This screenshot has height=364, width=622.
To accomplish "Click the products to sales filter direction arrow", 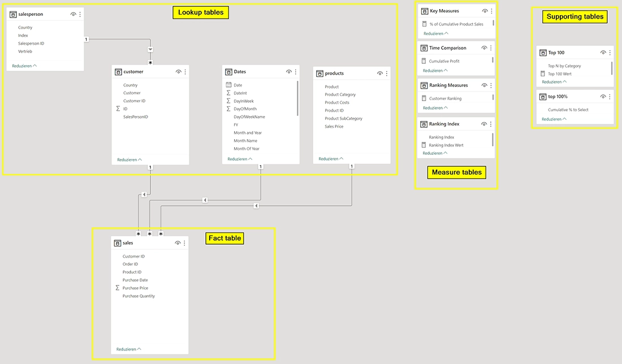I will pos(256,206).
